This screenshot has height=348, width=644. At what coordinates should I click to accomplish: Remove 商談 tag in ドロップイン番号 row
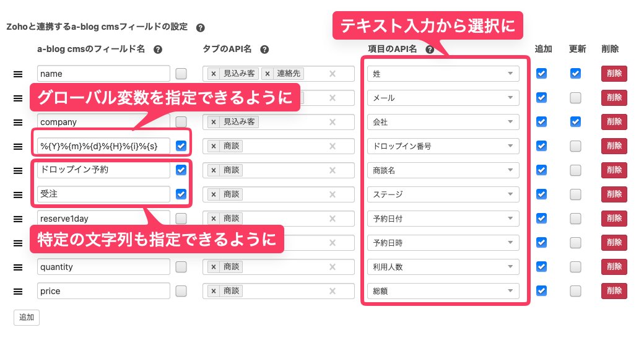214,146
